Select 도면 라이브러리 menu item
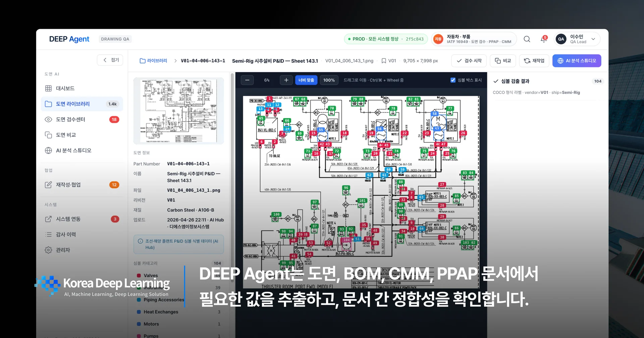Image resolution: width=644 pixels, height=338 pixels. [82, 104]
